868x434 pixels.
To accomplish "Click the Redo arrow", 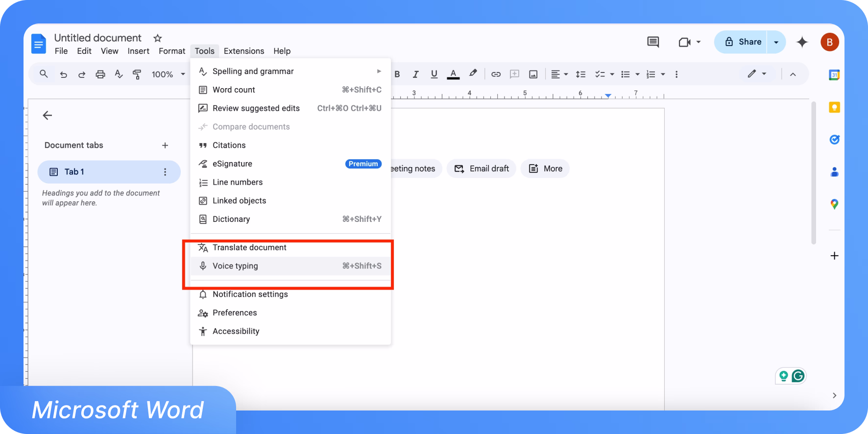I will (x=81, y=74).
